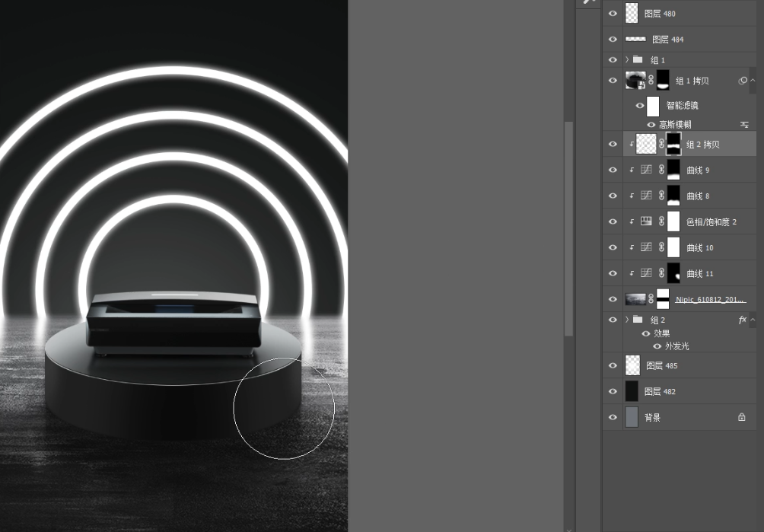The height and width of the screenshot is (532, 764).
Task: Click the projector on the canvas
Action: tap(173, 324)
